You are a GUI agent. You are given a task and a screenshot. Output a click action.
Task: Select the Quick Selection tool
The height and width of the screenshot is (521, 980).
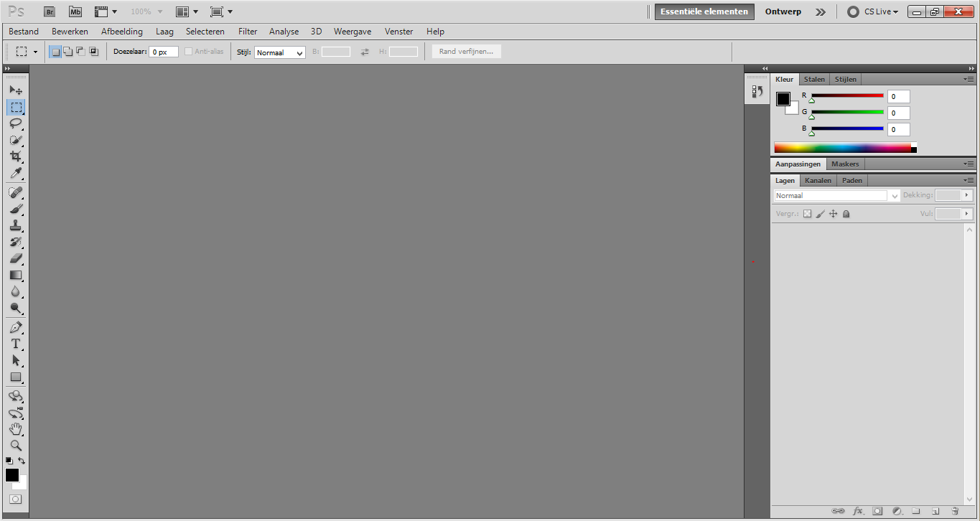point(16,140)
